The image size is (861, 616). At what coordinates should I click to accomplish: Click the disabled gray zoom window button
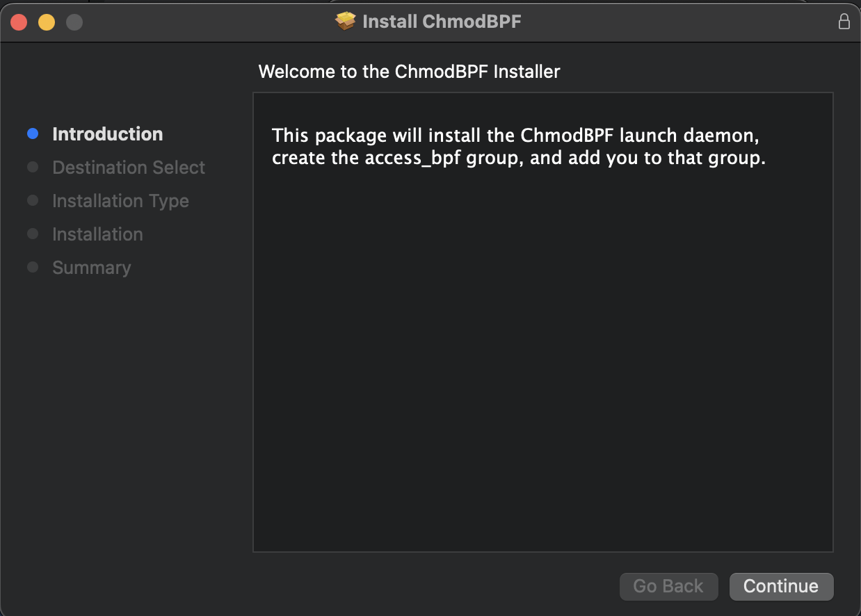pos(74,22)
